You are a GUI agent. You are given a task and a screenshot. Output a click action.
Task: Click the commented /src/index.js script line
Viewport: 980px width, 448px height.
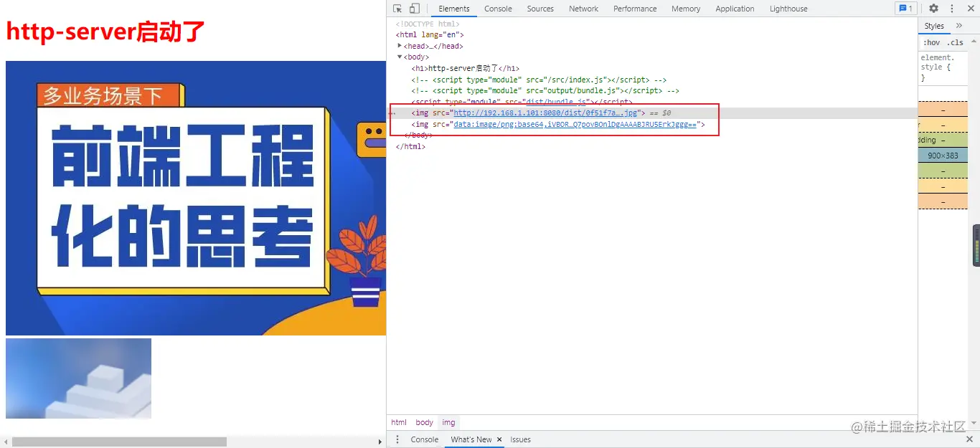point(539,80)
